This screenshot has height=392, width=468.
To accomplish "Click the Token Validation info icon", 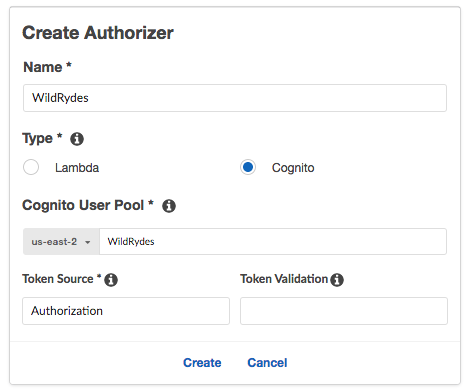I will pyautogui.click(x=337, y=280).
